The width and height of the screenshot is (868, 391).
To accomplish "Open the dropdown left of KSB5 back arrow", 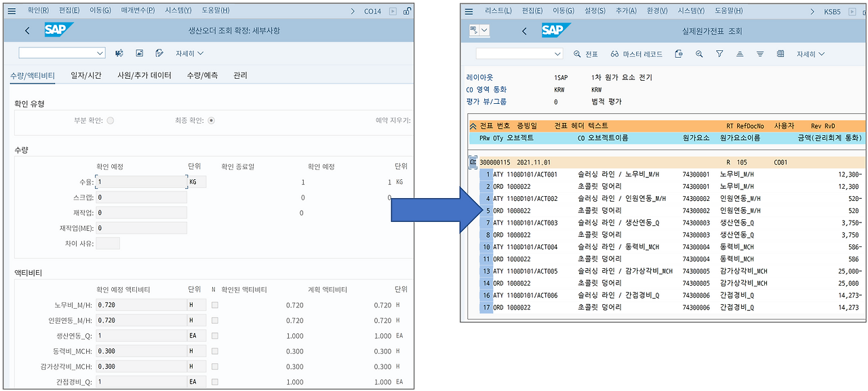I will pyautogui.click(x=484, y=31).
